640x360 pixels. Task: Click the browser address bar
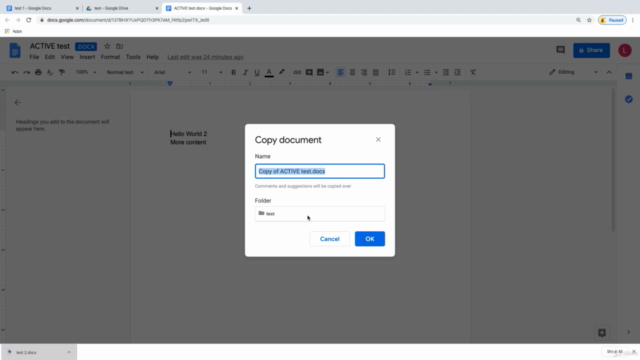pos(306,20)
